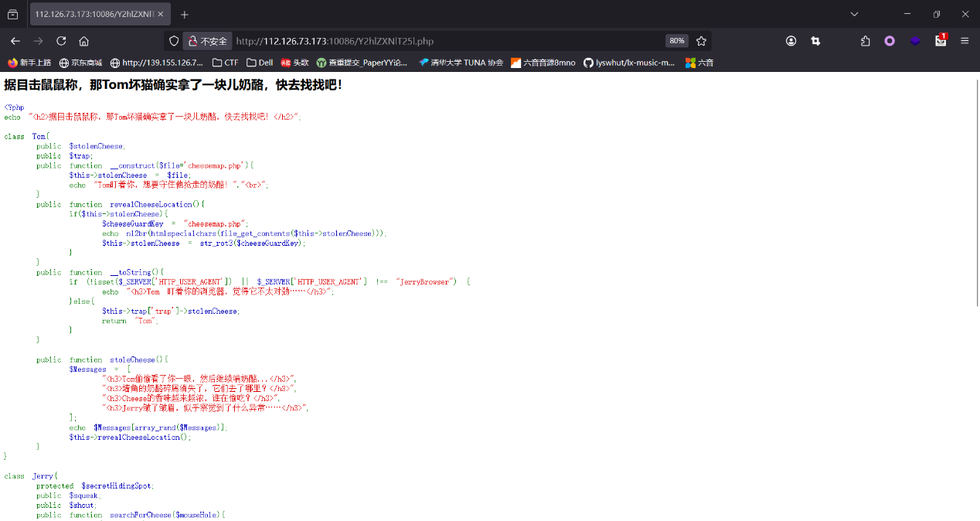
Task: Click the 'function __toString(){' line
Action: (x=100, y=272)
